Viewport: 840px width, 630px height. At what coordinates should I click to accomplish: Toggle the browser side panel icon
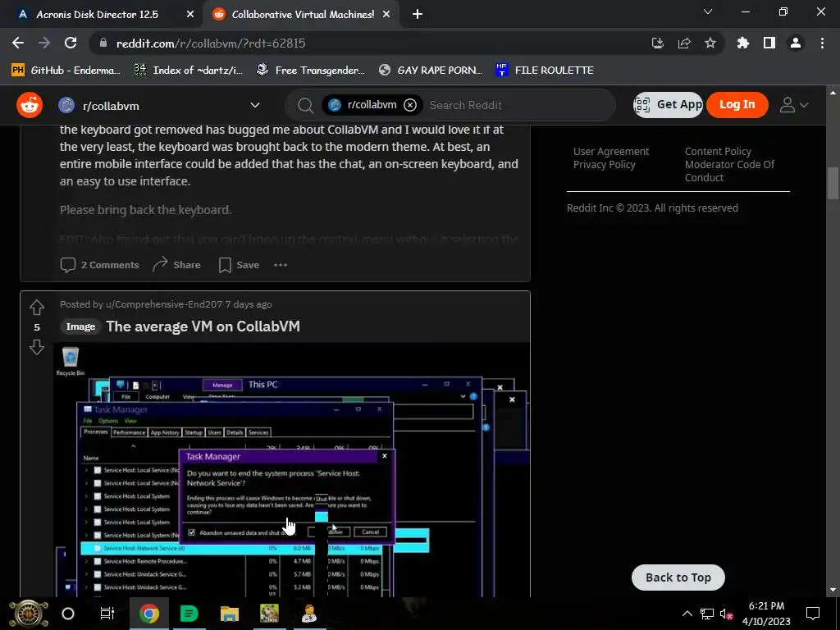pos(769,43)
